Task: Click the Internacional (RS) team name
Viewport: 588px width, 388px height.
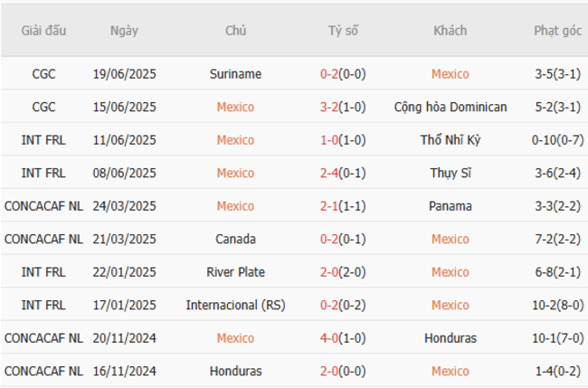Action: pos(235,305)
